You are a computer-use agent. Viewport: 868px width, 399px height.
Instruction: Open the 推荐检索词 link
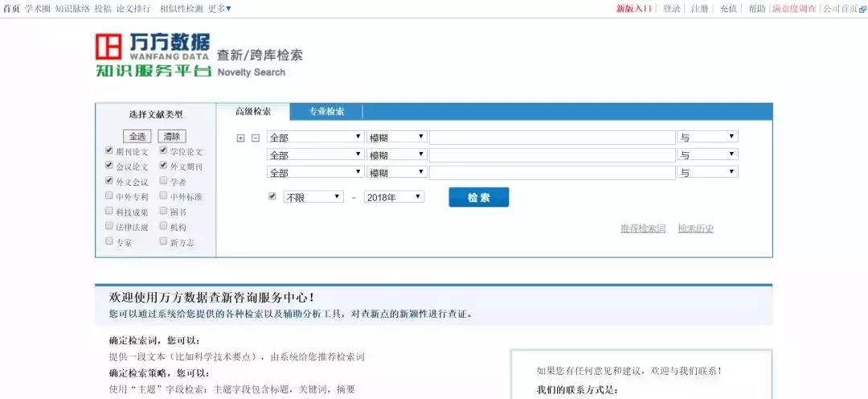[643, 228]
